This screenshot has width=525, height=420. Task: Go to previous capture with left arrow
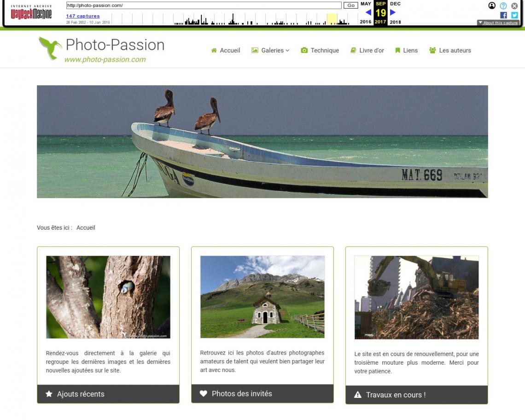[x=368, y=12]
